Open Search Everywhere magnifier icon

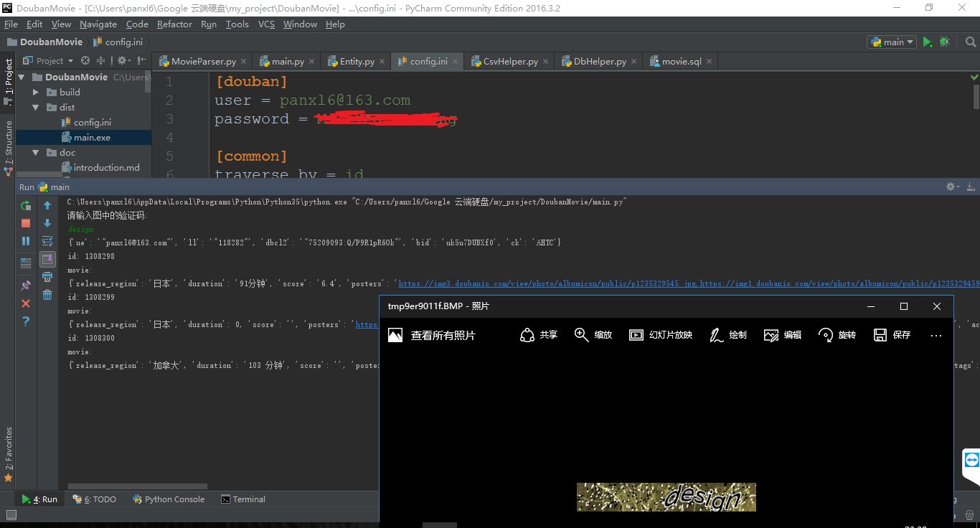[970, 42]
